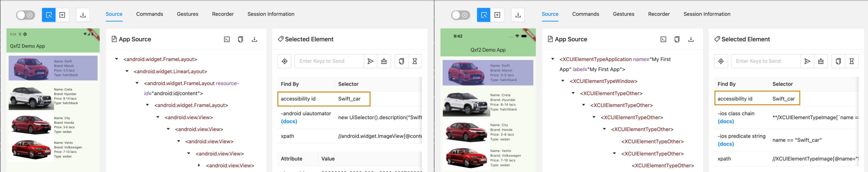Image resolution: width=868 pixels, height=172 pixels.
Task: Open docs link for ios class chain
Action: (x=726, y=121)
